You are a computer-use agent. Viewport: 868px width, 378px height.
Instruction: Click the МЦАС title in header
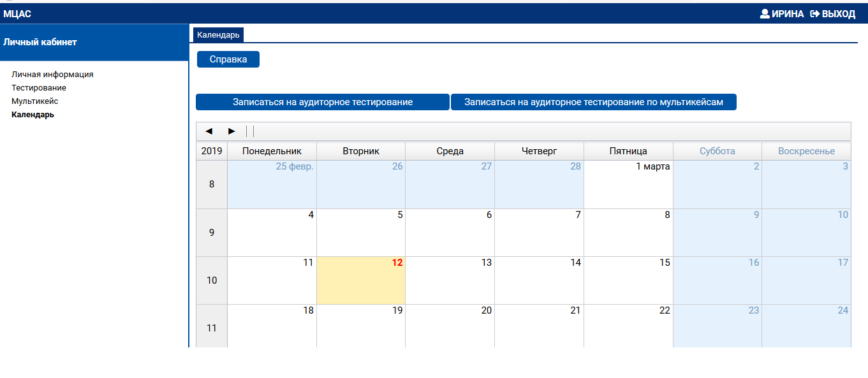[17, 14]
